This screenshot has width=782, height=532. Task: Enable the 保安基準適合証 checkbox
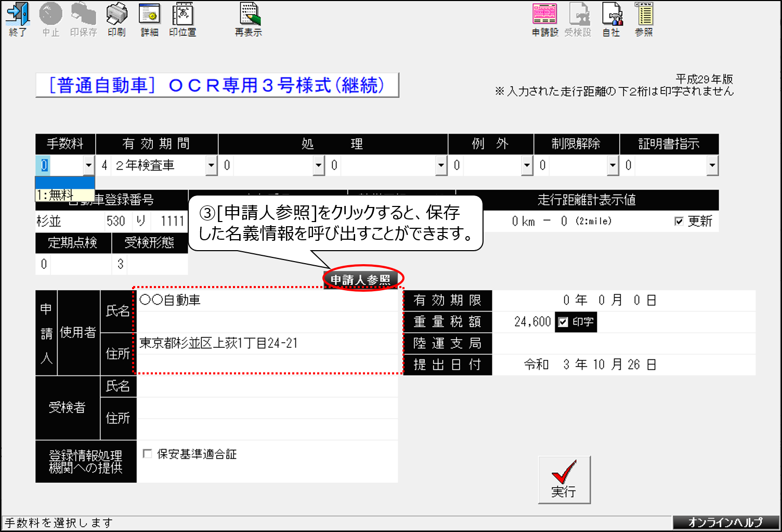[x=147, y=454]
